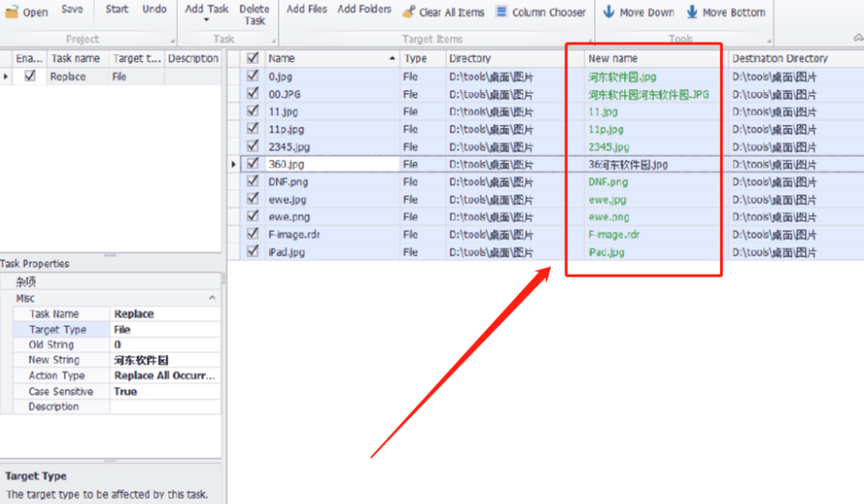This screenshot has height=504, width=864.
Task: Uncheck the iPad.jpg file checkbox
Action: tap(253, 252)
